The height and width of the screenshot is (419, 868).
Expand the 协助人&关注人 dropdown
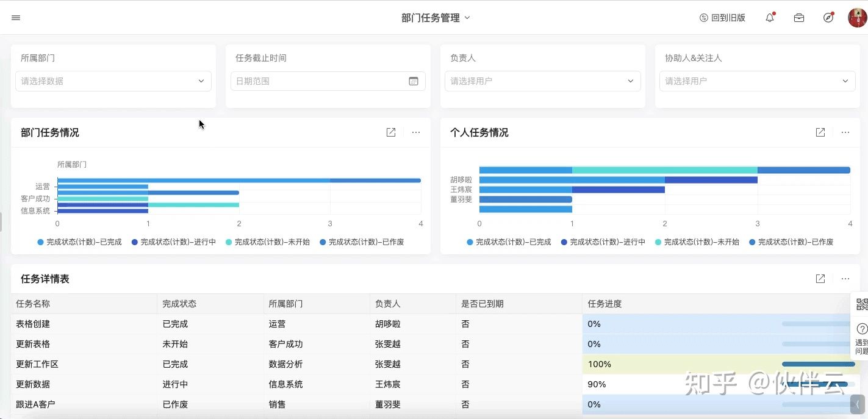point(757,81)
